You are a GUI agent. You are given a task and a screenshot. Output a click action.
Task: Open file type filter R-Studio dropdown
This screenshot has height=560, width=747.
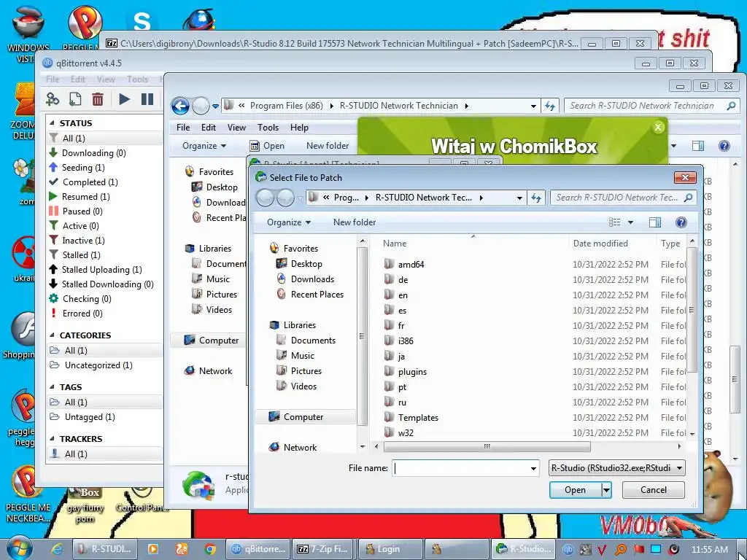[x=617, y=468]
